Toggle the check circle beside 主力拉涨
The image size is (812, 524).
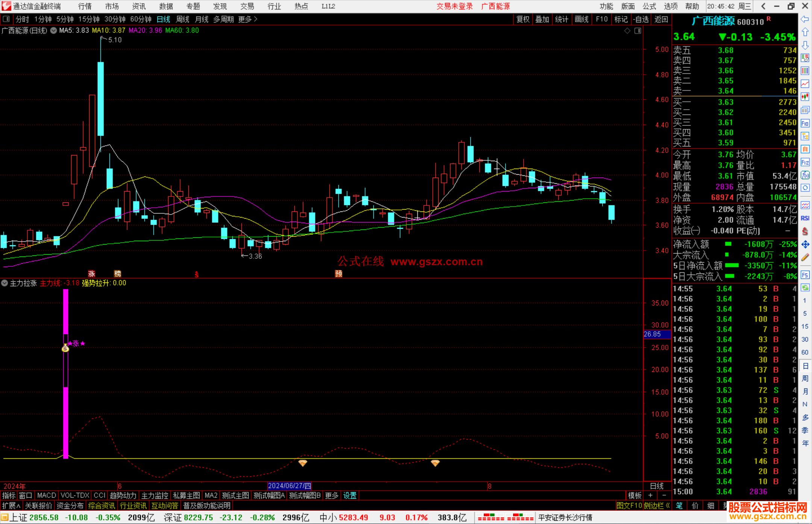[x=5, y=283]
